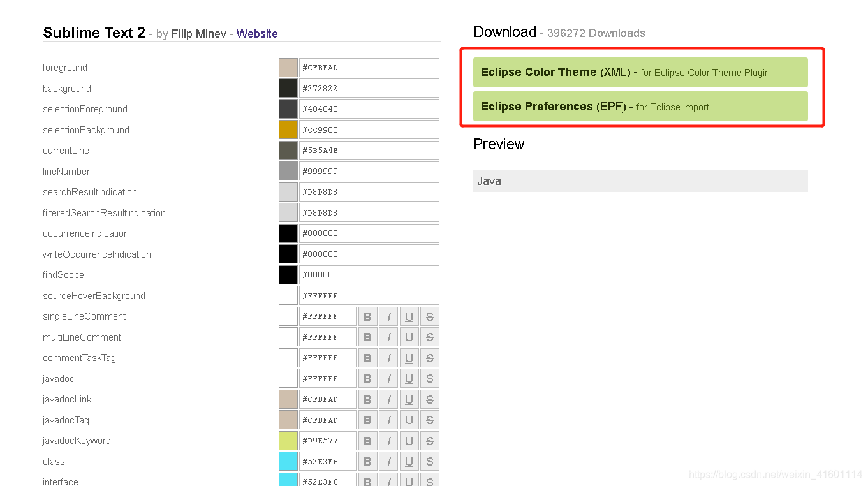Toggle strikethrough for javadoc row
The height and width of the screenshot is (486, 868).
(430, 379)
